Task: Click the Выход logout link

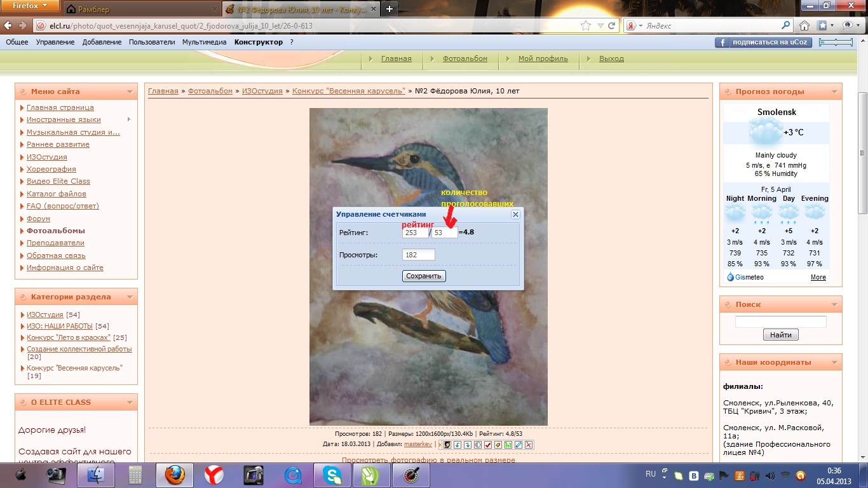Action: (611, 58)
